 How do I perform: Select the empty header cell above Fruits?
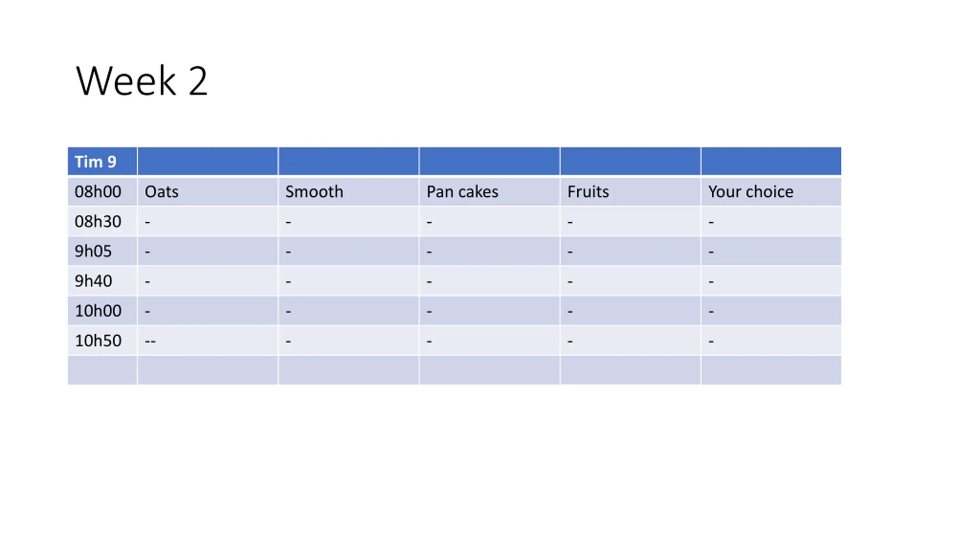(x=630, y=161)
